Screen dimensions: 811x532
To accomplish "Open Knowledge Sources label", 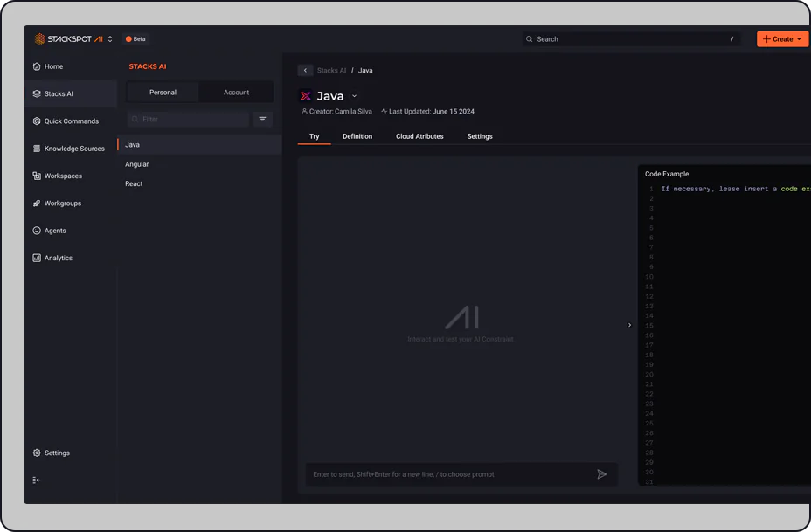I will pyautogui.click(x=74, y=149).
